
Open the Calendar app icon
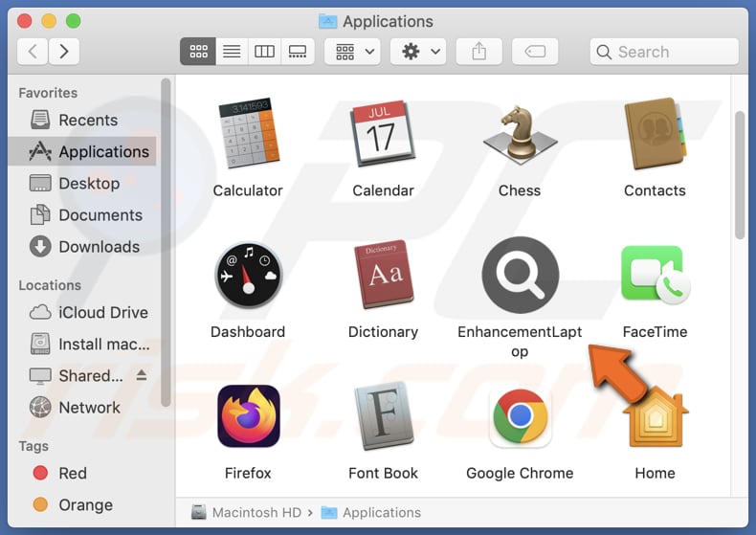click(x=384, y=133)
